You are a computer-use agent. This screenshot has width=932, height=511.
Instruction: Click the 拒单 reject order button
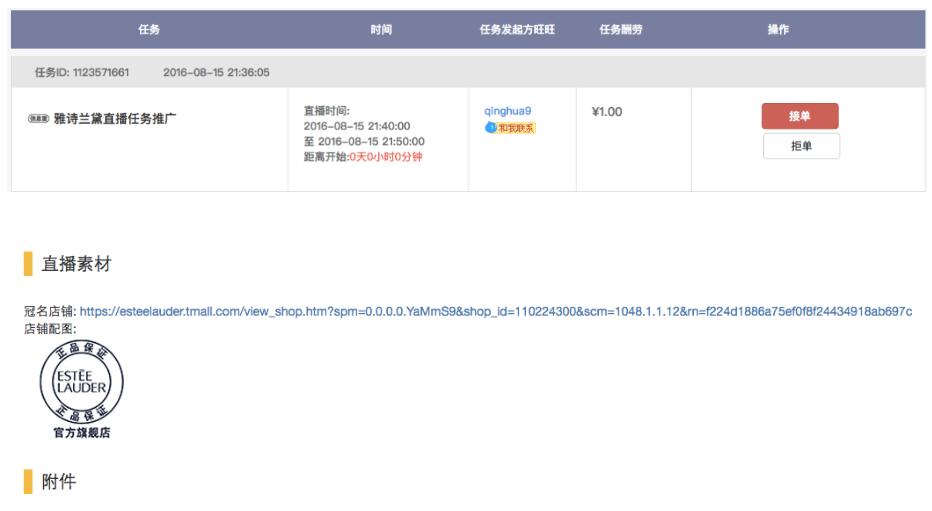pyautogui.click(x=800, y=146)
